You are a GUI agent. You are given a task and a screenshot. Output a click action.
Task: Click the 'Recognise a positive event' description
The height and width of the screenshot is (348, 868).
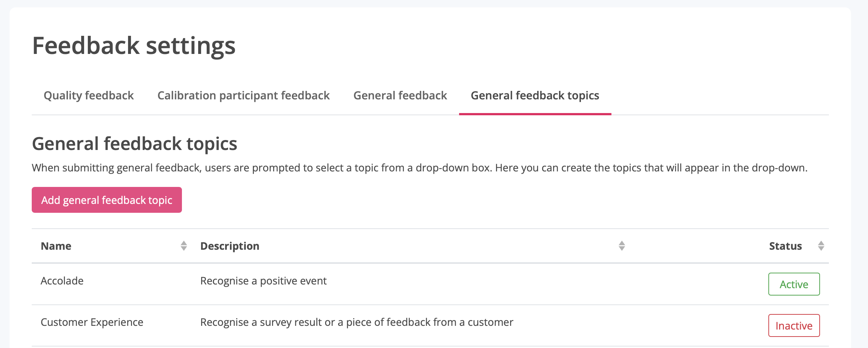click(263, 281)
